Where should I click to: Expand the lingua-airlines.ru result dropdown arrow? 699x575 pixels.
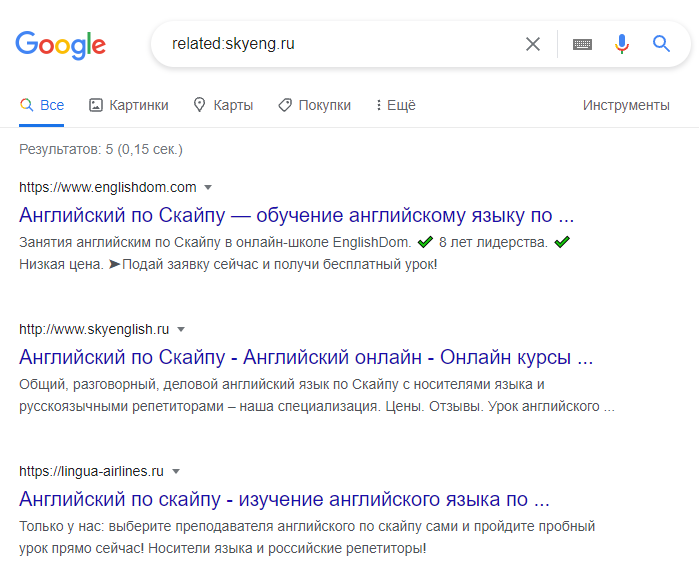click(176, 472)
